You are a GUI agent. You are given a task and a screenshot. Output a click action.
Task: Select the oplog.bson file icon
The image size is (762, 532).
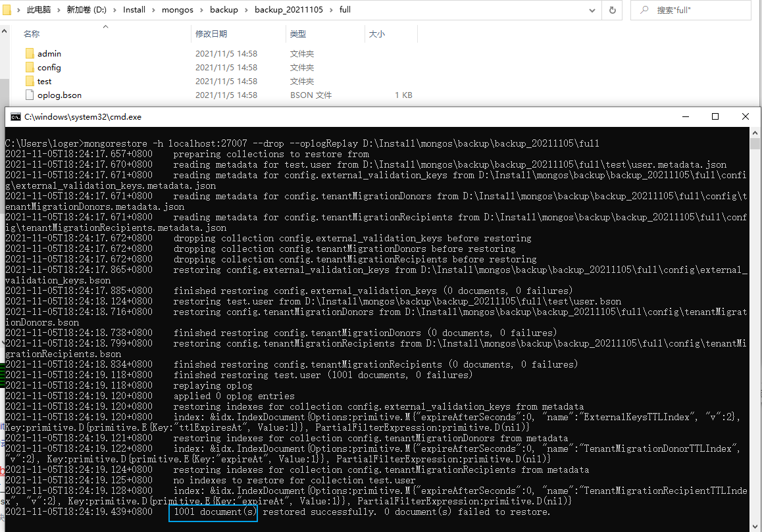[x=30, y=95]
